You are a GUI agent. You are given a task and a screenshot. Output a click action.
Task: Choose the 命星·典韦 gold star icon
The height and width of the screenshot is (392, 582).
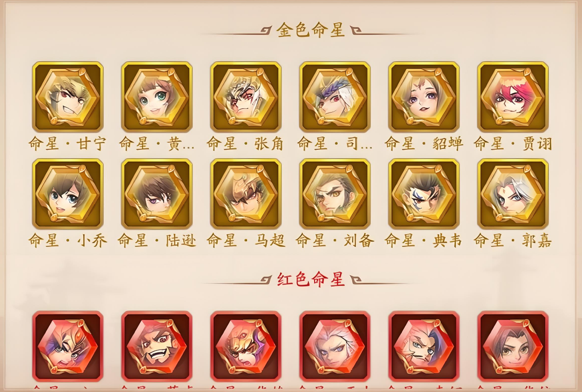424,194
